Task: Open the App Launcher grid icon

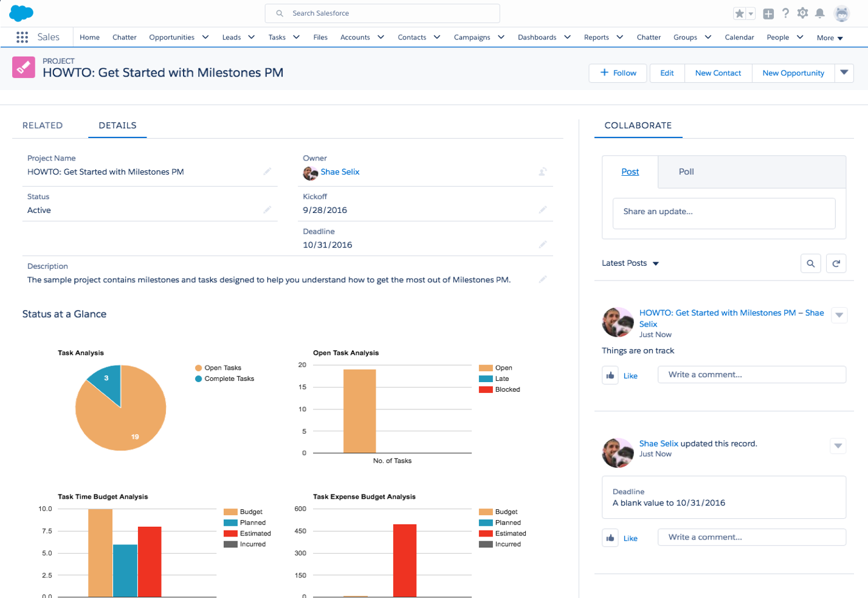Action: (x=22, y=37)
